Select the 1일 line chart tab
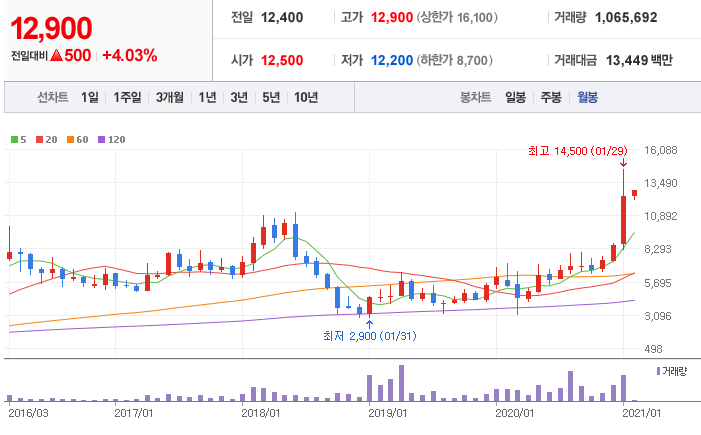701x435 pixels. click(90, 97)
